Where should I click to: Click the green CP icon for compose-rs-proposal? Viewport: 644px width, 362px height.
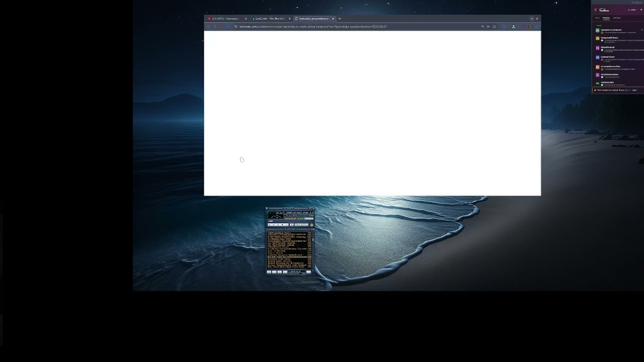(x=597, y=30)
